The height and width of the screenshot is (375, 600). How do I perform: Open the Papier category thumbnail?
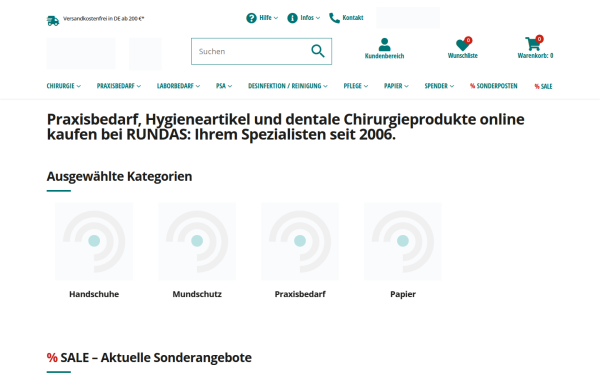coord(403,241)
